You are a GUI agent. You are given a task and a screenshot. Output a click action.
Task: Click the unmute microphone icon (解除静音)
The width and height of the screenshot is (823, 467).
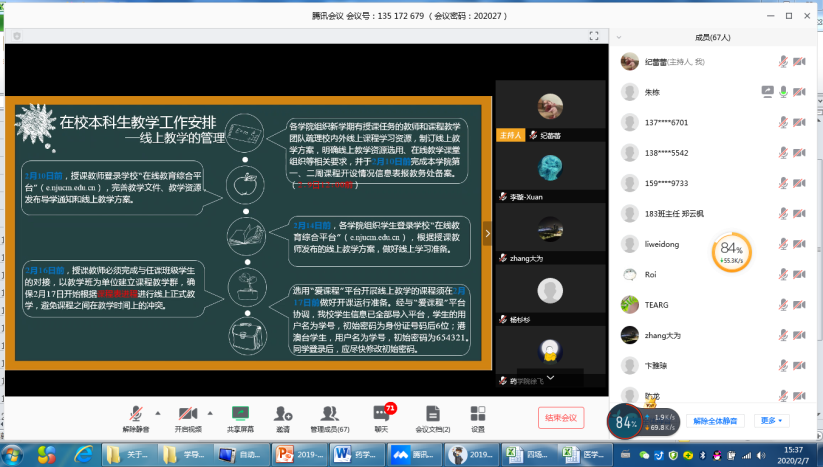click(x=136, y=414)
